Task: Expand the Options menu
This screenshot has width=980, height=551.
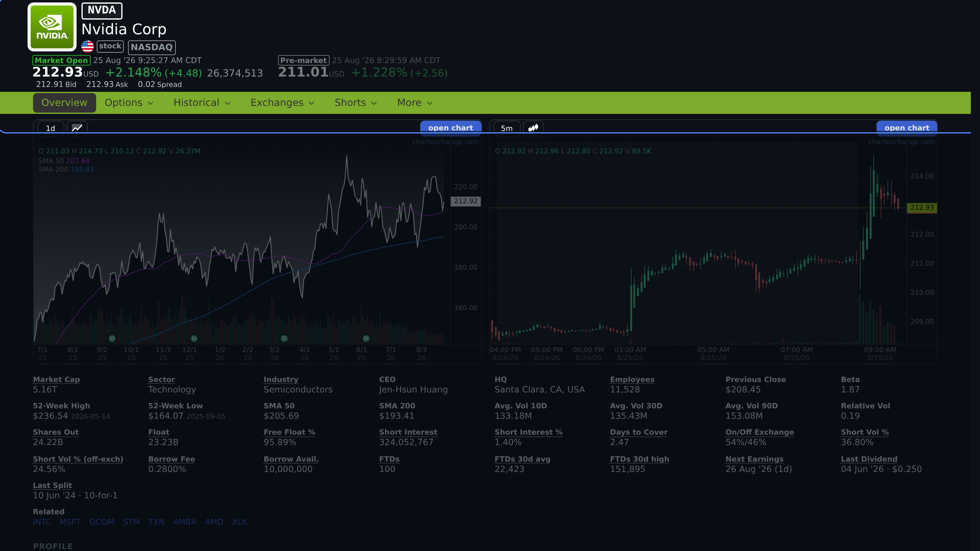Action: click(129, 103)
